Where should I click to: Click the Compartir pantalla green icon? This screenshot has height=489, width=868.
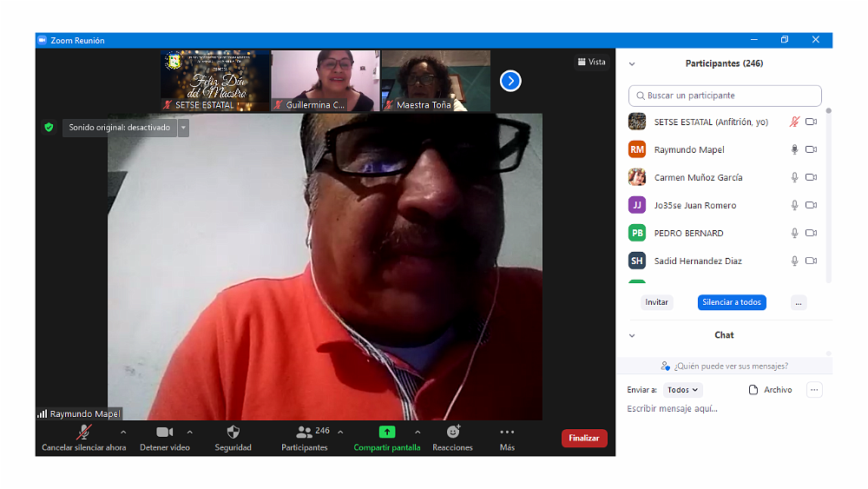[x=387, y=432]
